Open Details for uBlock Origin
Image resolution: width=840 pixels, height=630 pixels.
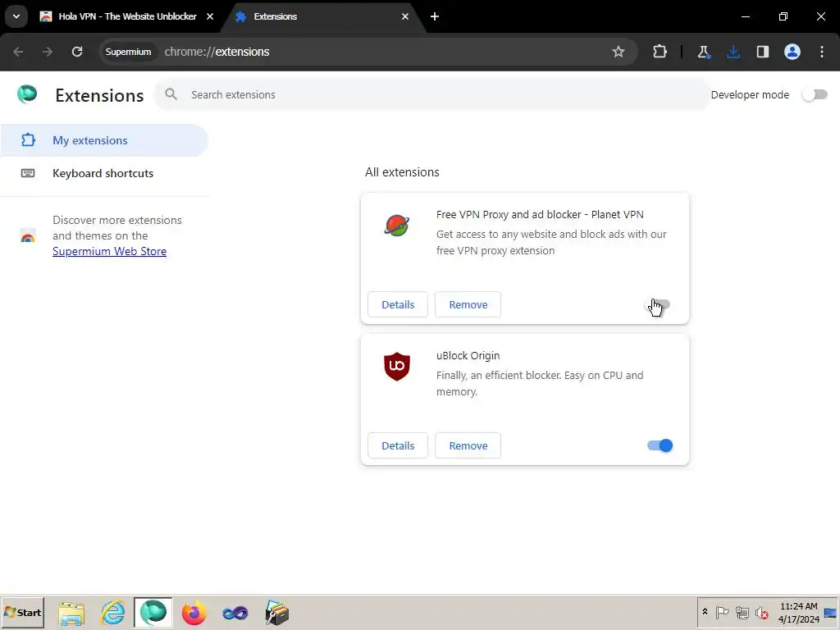click(x=398, y=445)
